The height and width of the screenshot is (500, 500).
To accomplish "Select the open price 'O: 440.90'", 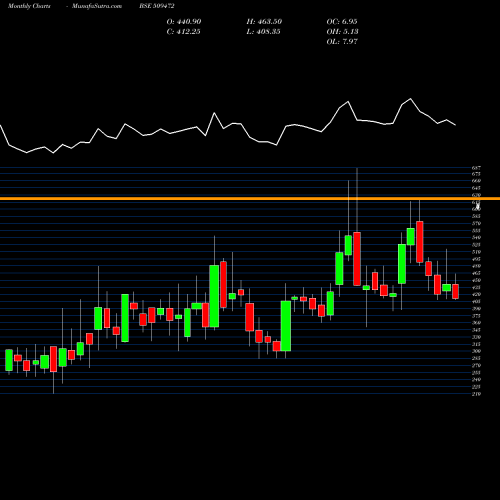I will click(184, 22).
